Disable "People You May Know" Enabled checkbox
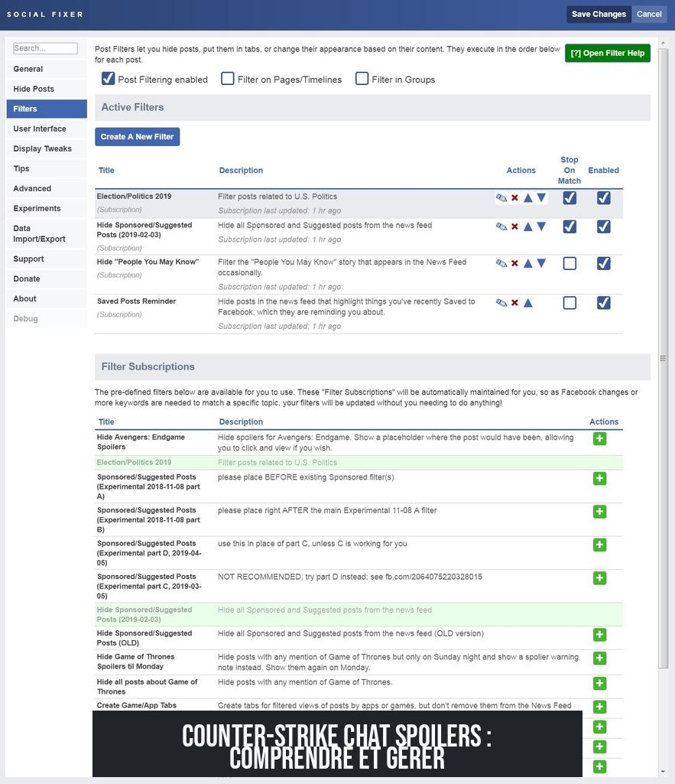The image size is (675, 784). click(604, 263)
